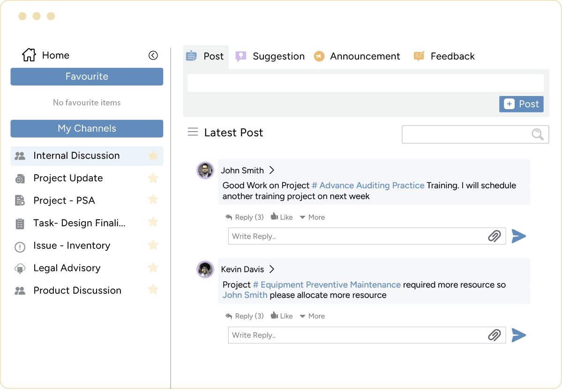Send the reply to Kevin Davis's post

pos(519,335)
